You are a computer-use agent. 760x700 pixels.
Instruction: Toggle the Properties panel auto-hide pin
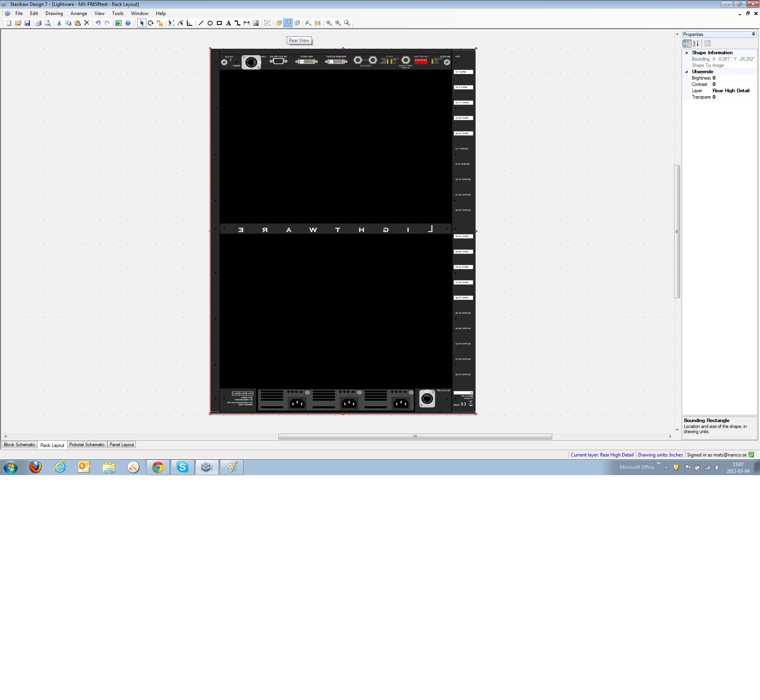753,34
